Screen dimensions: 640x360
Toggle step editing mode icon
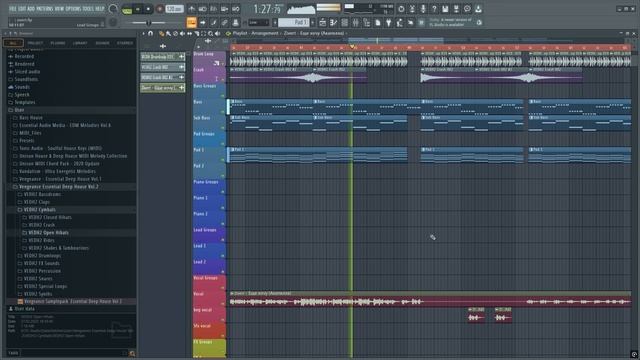click(x=213, y=22)
